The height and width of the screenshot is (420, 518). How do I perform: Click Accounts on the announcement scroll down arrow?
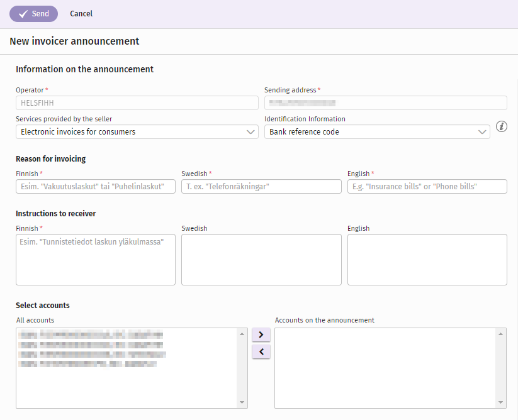coord(500,402)
